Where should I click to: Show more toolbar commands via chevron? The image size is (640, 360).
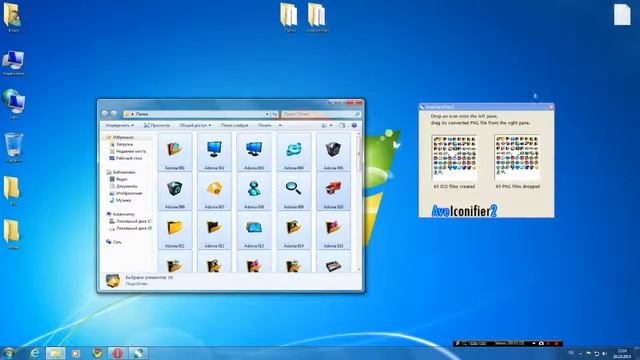coord(280,125)
